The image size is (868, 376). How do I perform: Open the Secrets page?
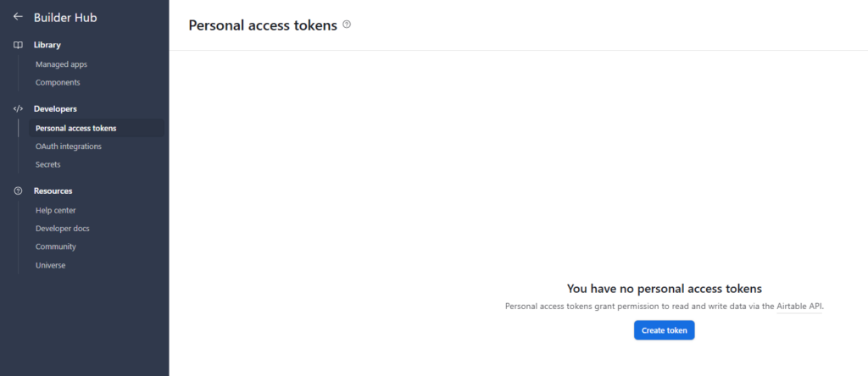pos(48,165)
